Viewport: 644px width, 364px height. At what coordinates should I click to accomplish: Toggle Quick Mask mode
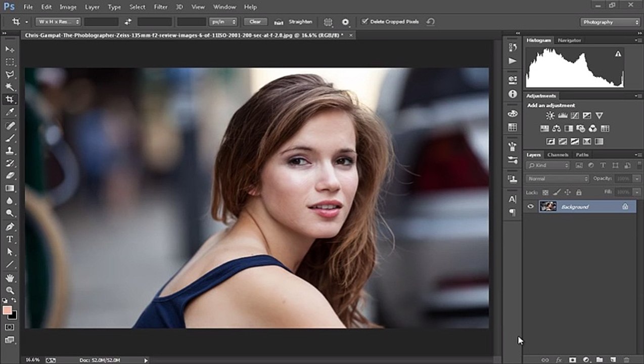pyautogui.click(x=10, y=327)
